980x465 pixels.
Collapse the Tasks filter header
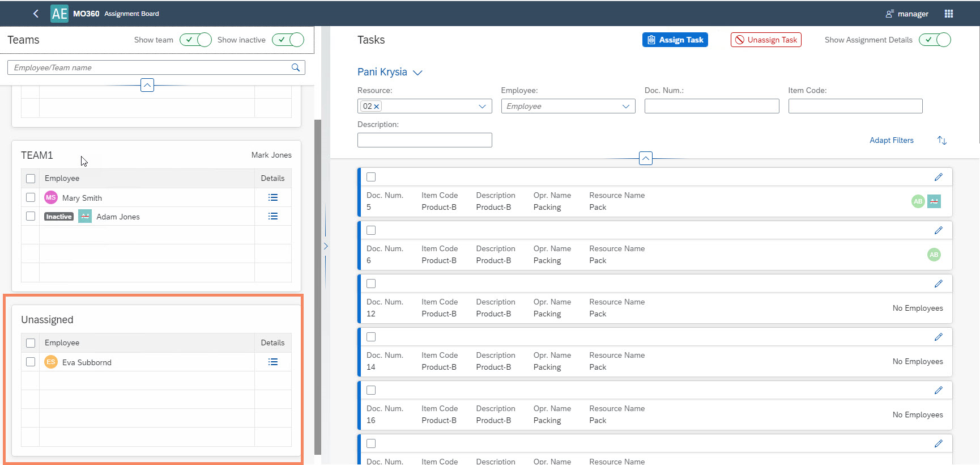coord(645,158)
